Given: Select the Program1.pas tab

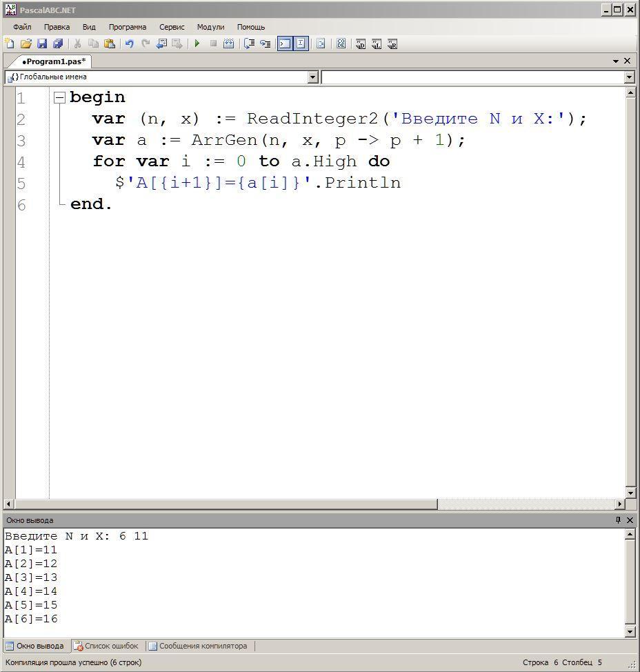Looking at the screenshot, I should (54, 61).
